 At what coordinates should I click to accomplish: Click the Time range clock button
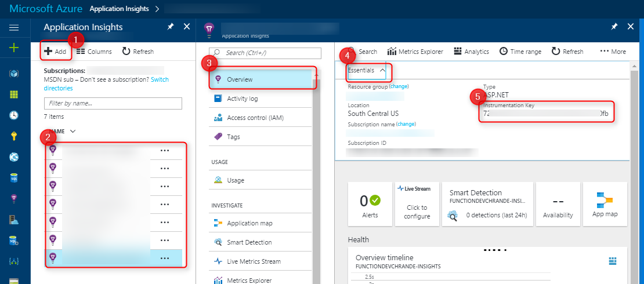(x=520, y=52)
